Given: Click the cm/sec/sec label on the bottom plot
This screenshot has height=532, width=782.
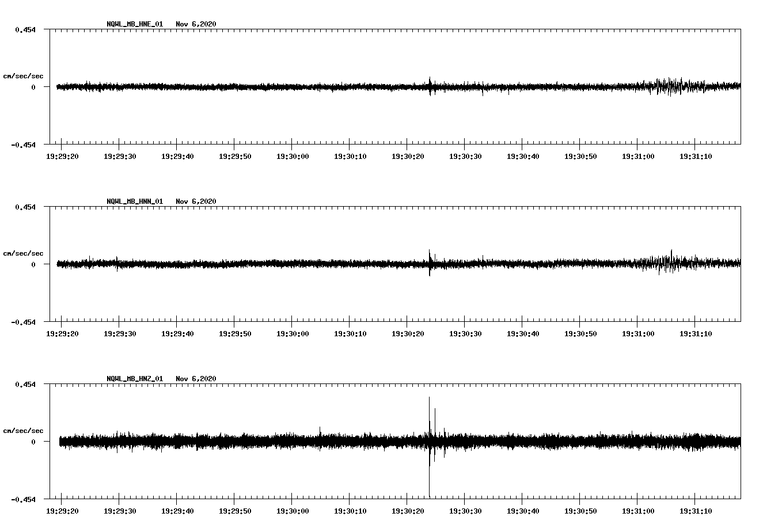Looking at the screenshot, I should tap(24, 430).
